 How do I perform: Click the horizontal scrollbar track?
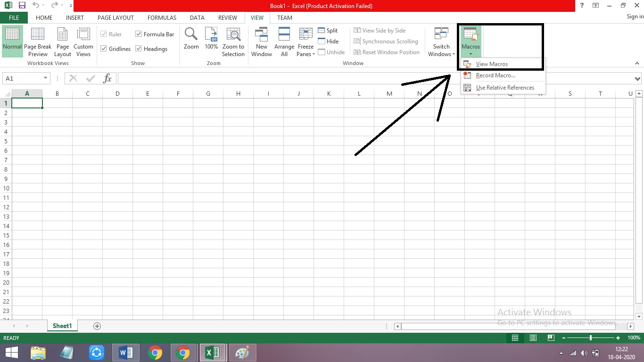pos(515,326)
